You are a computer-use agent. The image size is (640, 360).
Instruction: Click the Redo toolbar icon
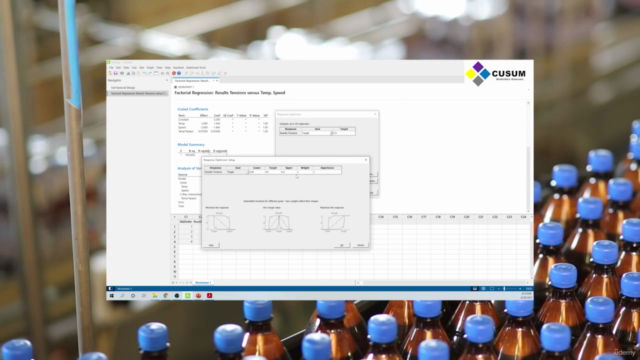150,73
